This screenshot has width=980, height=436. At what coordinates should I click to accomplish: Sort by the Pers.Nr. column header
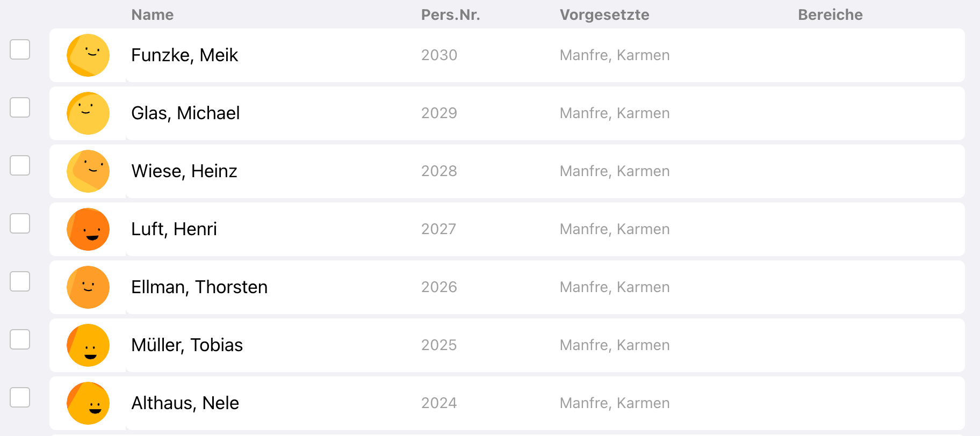pos(450,15)
